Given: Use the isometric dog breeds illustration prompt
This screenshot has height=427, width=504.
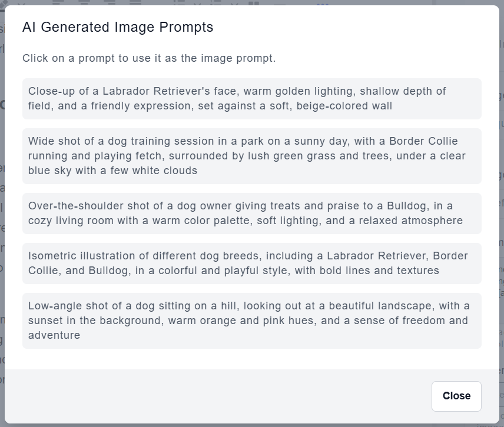Looking at the screenshot, I should coord(251,263).
